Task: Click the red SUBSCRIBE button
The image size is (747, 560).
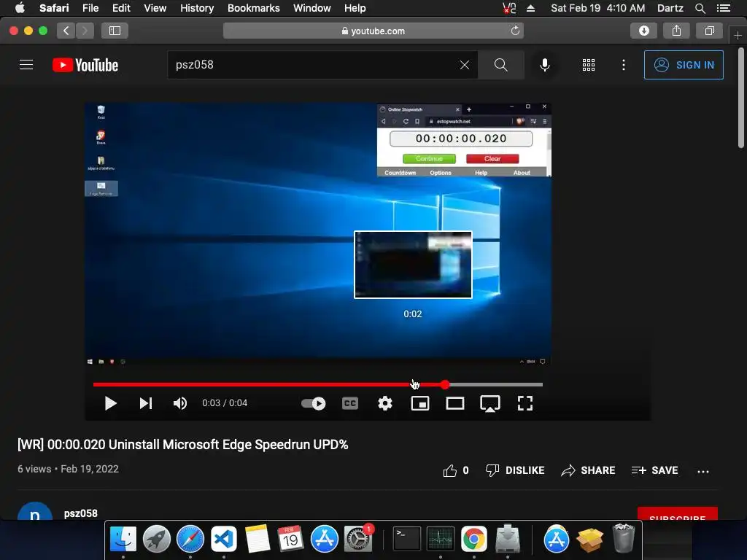Action: point(678,514)
